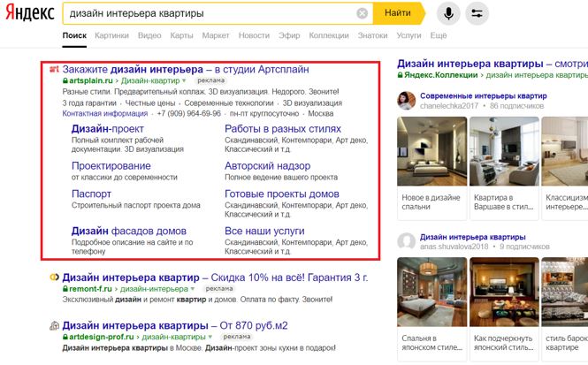Viewport: 588px width, 365px height.
Task: Switch to the Карты tab
Action: click(x=181, y=35)
